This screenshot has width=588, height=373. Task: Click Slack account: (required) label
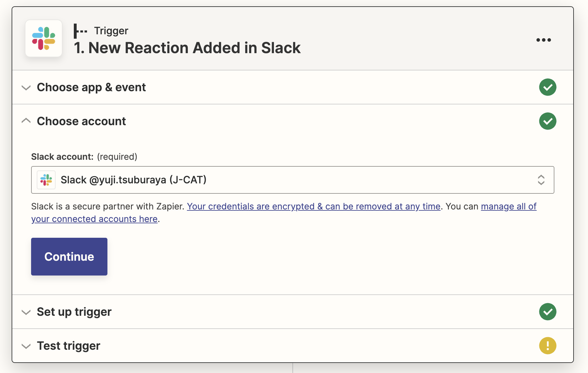click(84, 157)
